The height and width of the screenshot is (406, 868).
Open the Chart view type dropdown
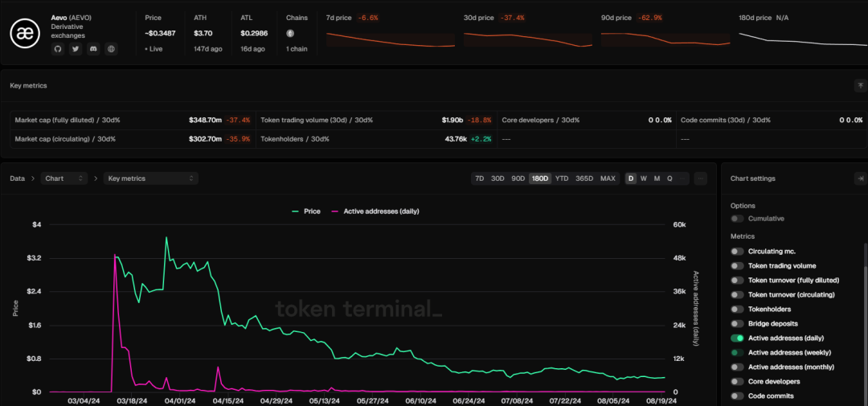(65, 178)
